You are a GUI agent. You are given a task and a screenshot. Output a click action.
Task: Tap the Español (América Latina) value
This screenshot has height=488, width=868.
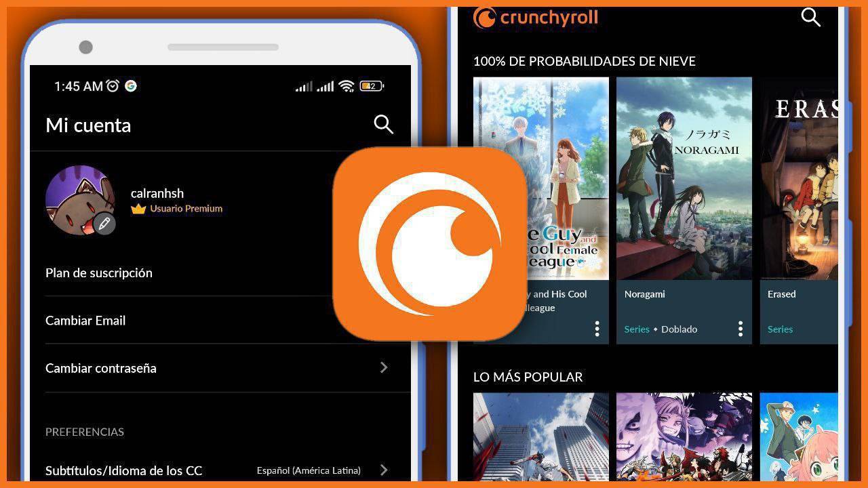pyautogui.click(x=309, y=470)
